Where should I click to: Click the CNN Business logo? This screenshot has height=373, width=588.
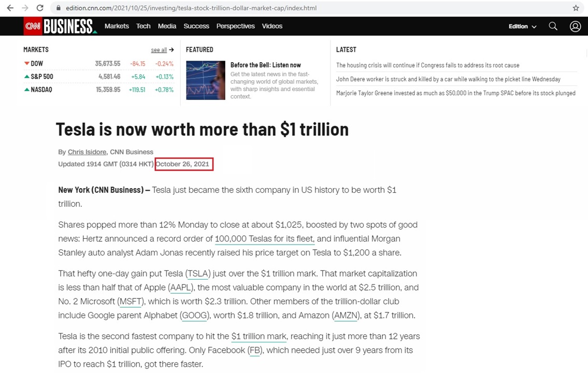click(60, 26)
